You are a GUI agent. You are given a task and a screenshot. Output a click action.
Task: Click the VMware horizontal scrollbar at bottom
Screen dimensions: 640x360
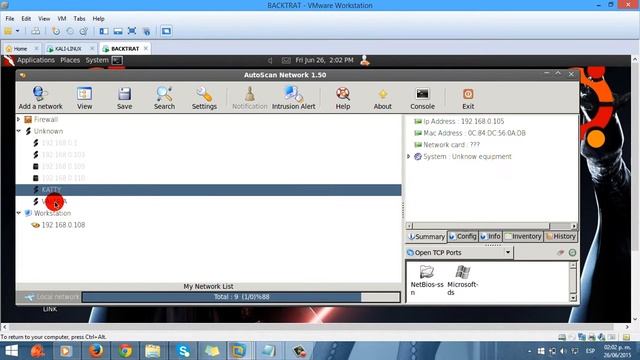[x=316, y=327]
